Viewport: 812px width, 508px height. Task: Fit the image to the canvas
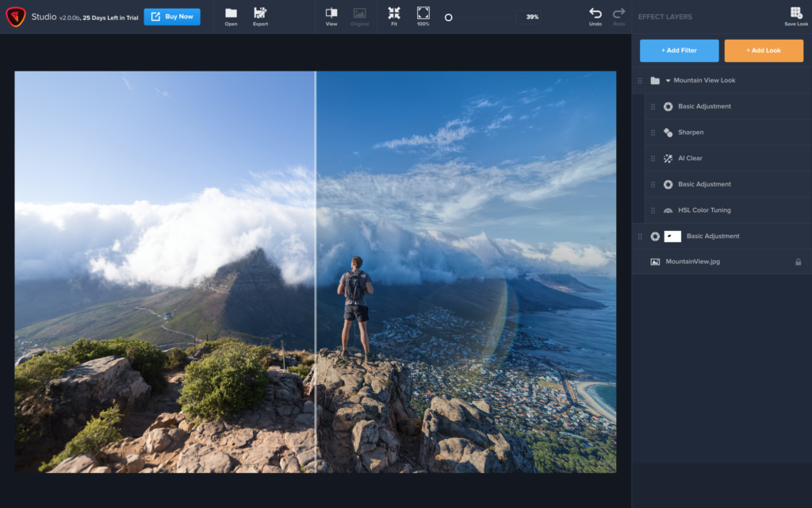[393, 16]
